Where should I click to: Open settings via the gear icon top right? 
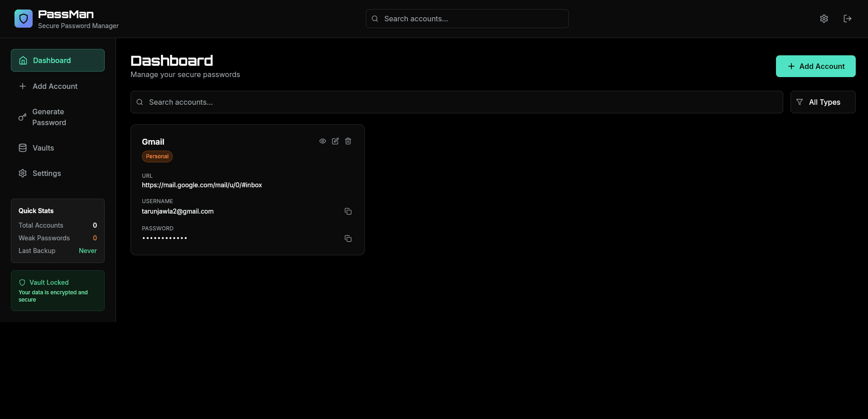point(824,19)
